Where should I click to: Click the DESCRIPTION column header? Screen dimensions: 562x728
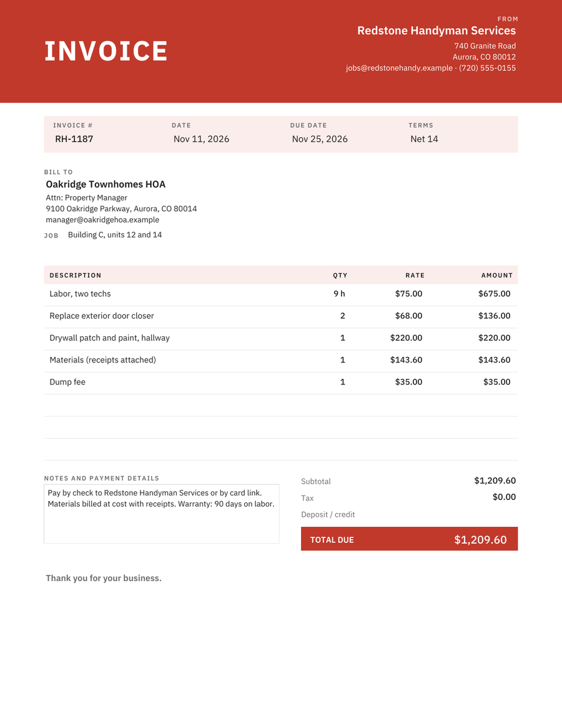pos(75,276)
